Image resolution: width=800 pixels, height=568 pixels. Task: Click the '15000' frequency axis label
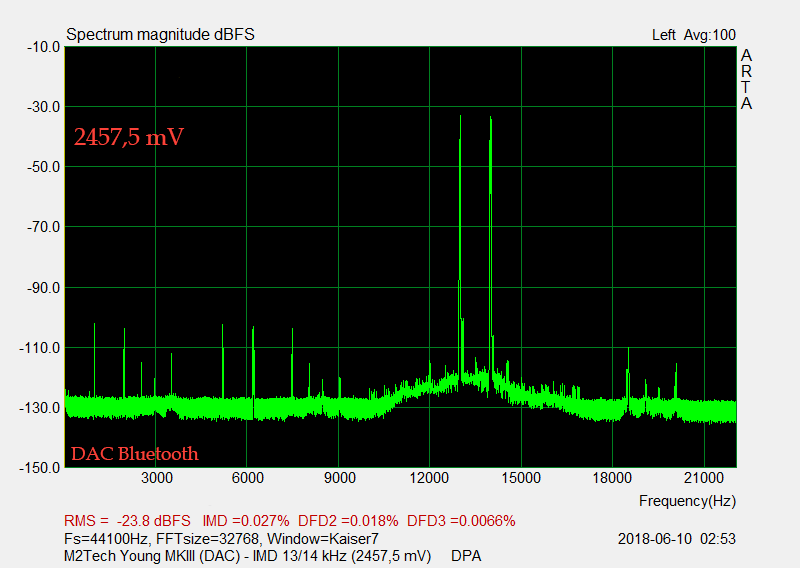(x=521, y=478)
